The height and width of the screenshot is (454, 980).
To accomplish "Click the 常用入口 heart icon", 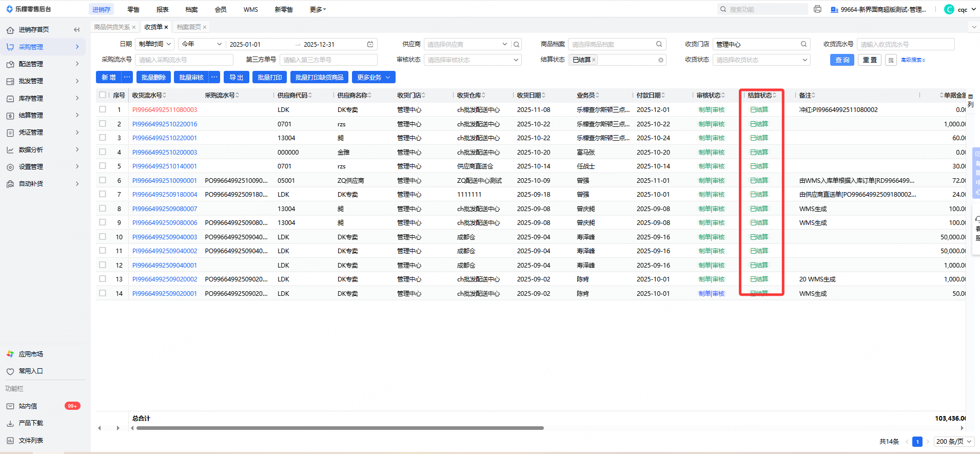I will tap(10, 371).
